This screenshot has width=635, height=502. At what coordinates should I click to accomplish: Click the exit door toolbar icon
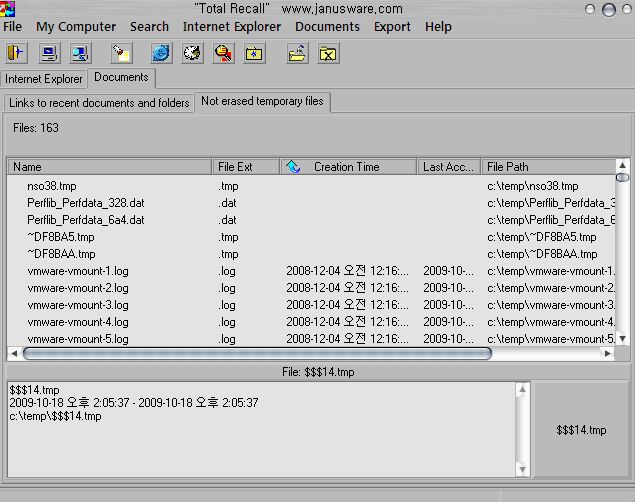tap(16, 53)
